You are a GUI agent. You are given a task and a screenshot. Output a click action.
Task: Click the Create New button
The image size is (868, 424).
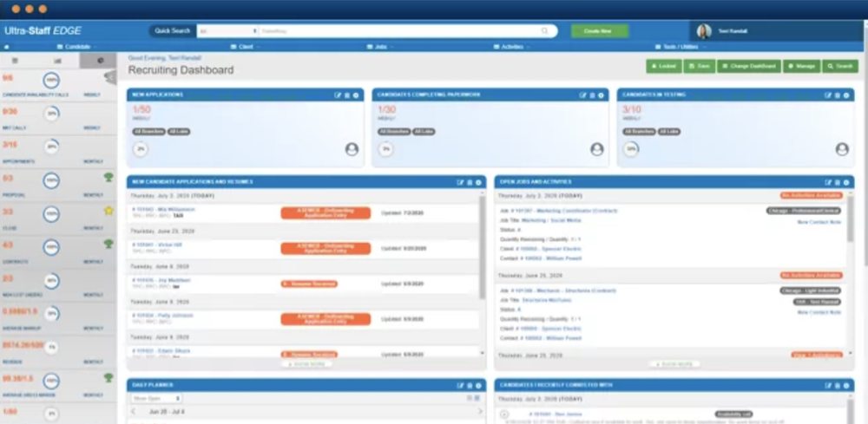[x=600, y=31]
